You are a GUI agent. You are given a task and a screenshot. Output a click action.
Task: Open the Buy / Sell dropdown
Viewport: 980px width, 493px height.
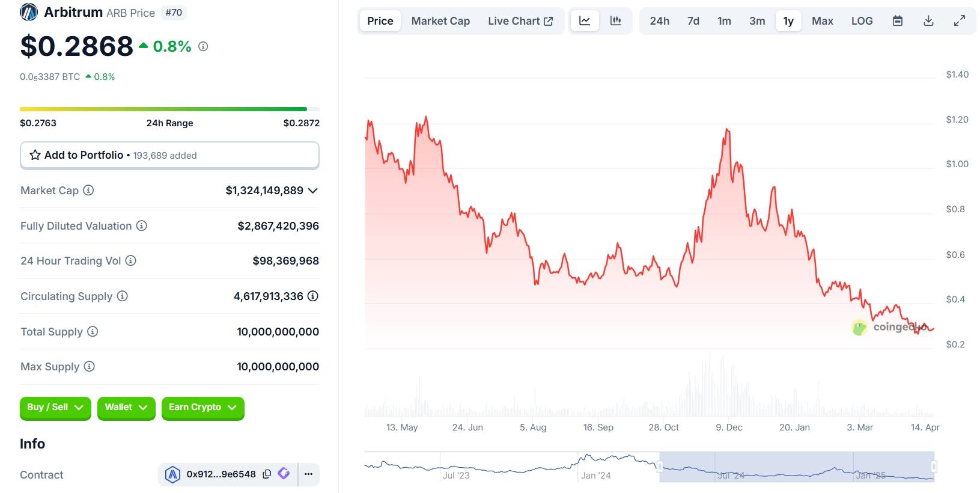[55, 408]
